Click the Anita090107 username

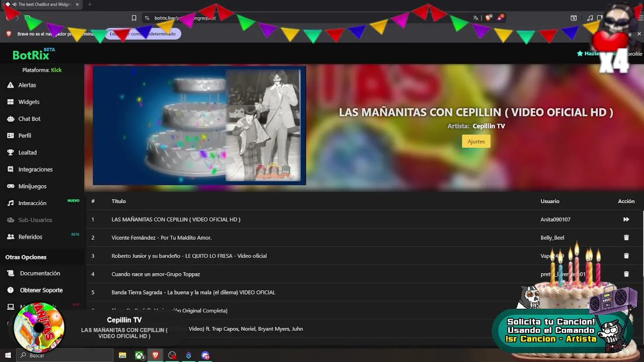click(555, 219)
